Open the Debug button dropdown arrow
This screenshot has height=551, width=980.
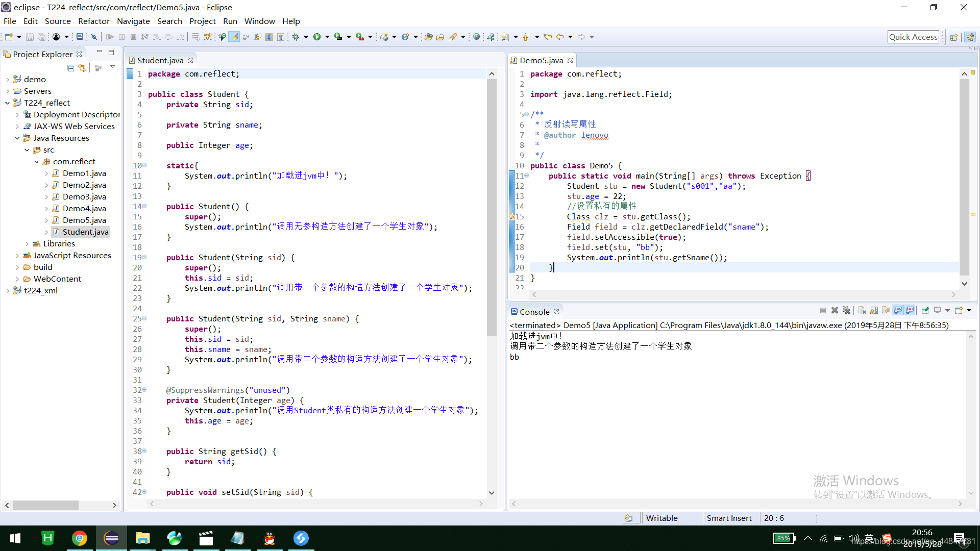(x=306, y=37)
